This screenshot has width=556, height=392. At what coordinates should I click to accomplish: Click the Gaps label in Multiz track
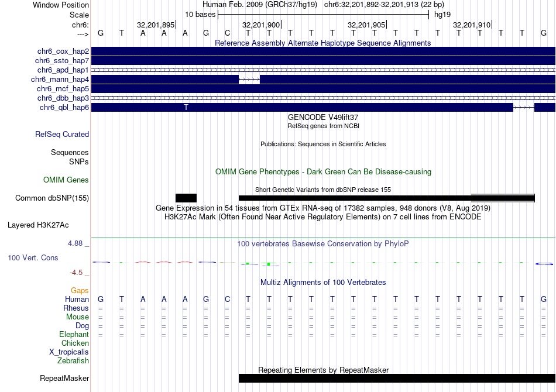click(80, 291)
